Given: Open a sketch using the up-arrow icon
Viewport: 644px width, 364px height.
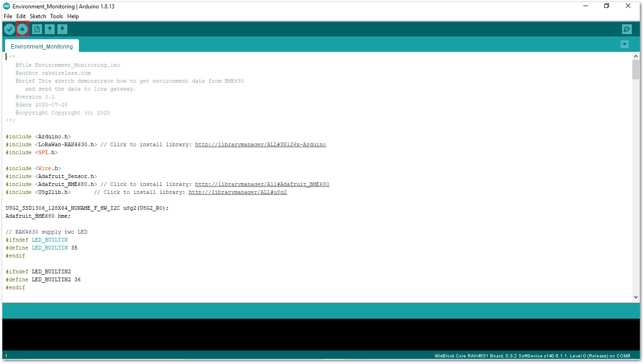Looking at the screenshot, I should tap(50, 29).
